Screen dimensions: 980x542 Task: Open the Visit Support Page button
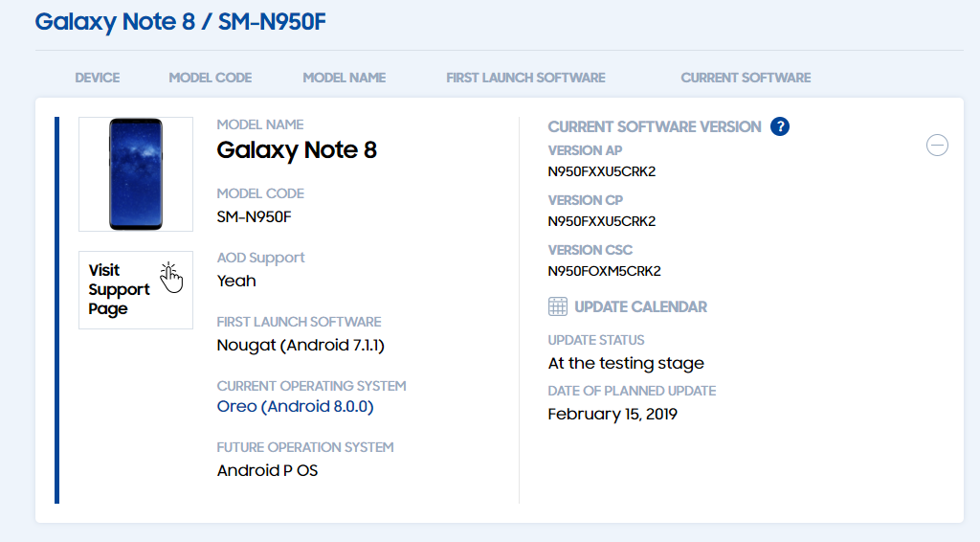[x=136, y=289]
